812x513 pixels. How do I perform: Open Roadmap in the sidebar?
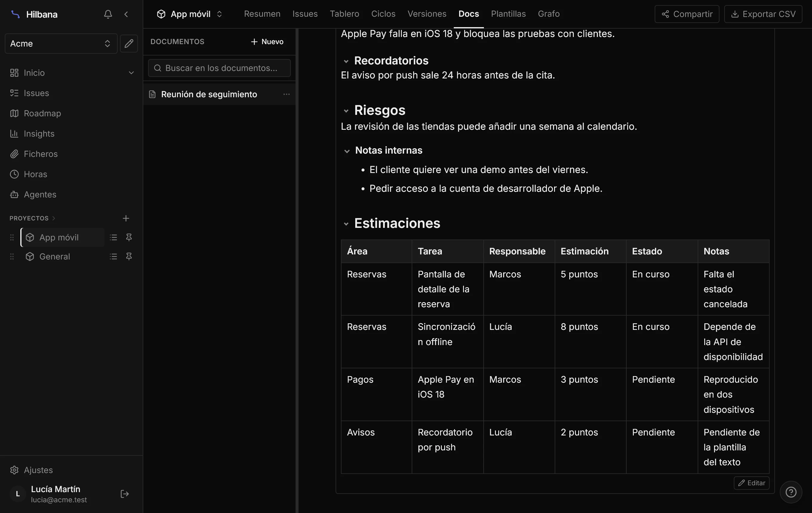click(71, 113)
